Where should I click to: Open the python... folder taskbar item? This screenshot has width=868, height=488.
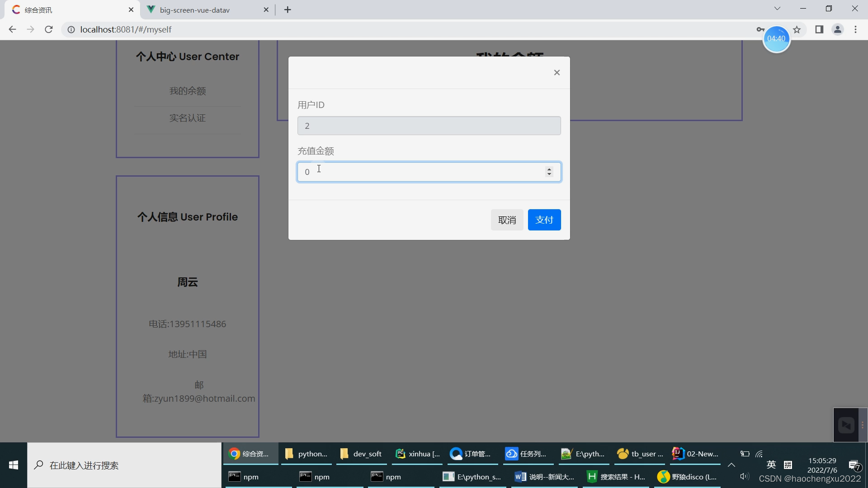(307, 454)
